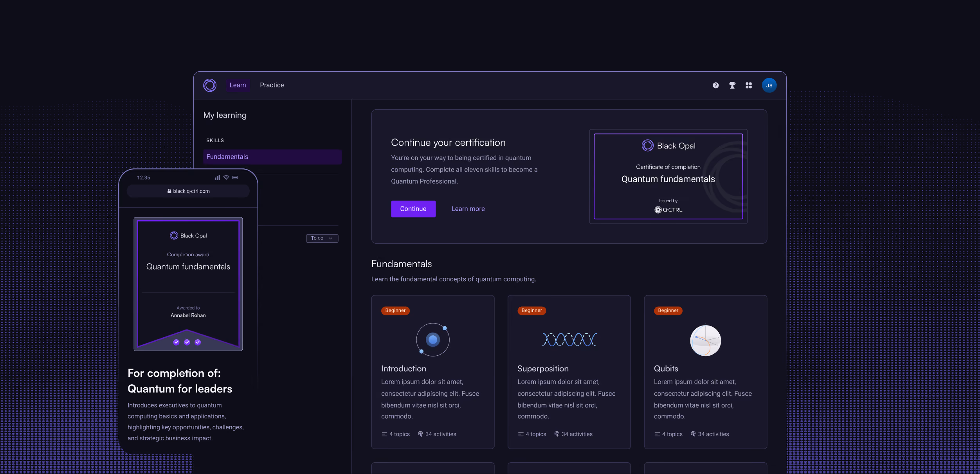Click the Continue button
This screenshot has height=474, width=980.
[x=413, y=209]
